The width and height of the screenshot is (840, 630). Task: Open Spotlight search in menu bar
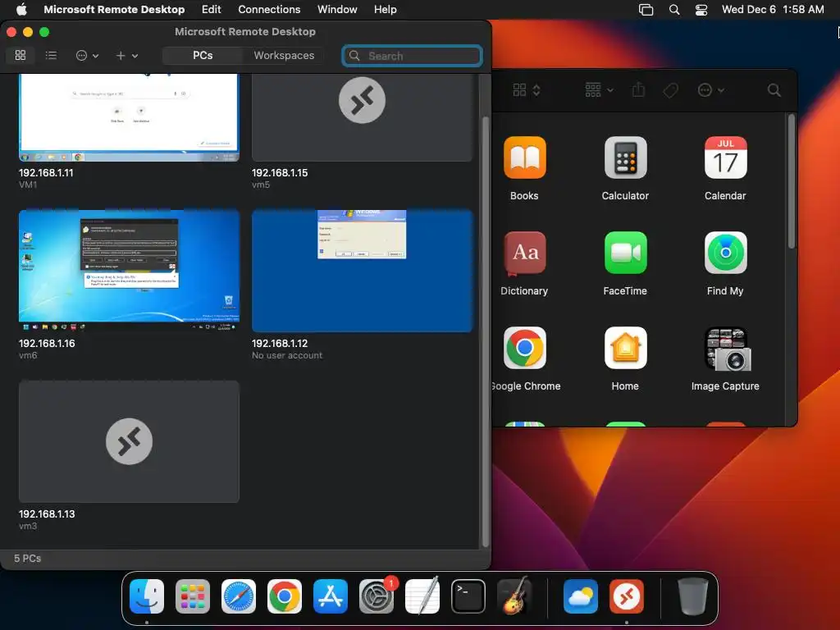(x=674, y=10)
